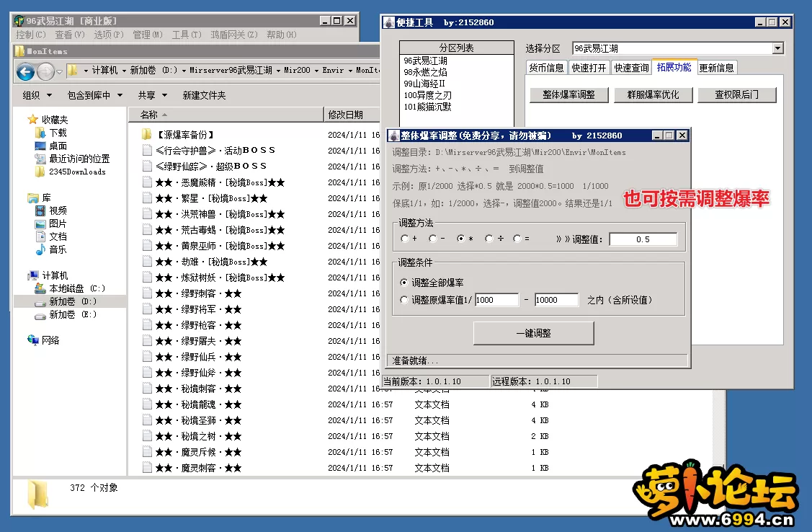This screenshot has height=532, width=812.
Task: Switch to 更新信息 tab
Action: 717,68
